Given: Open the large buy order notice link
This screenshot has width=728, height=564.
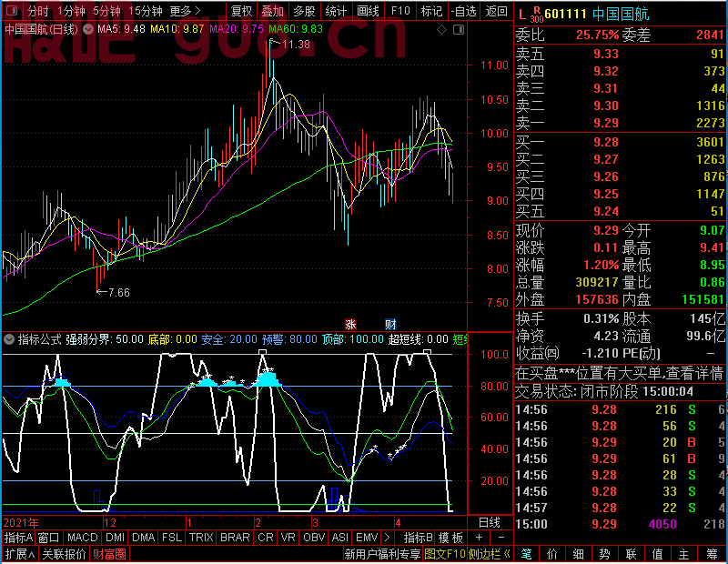Looking at the screenshot, I should coord(619,373).
